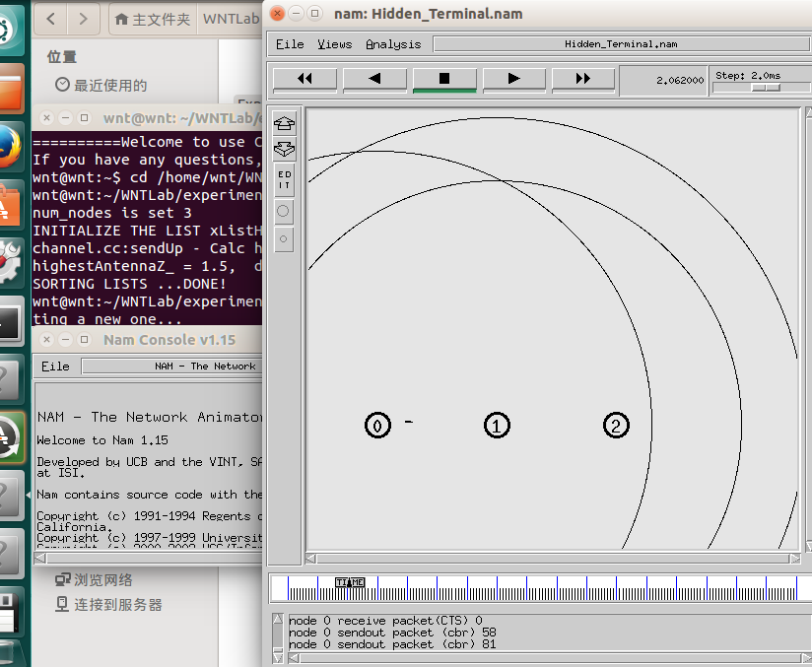Image resolution: width=812 pixels, height=667 pixels.
Task: Open 浏览网络 in the file manager sidebar
Action: 95,580
